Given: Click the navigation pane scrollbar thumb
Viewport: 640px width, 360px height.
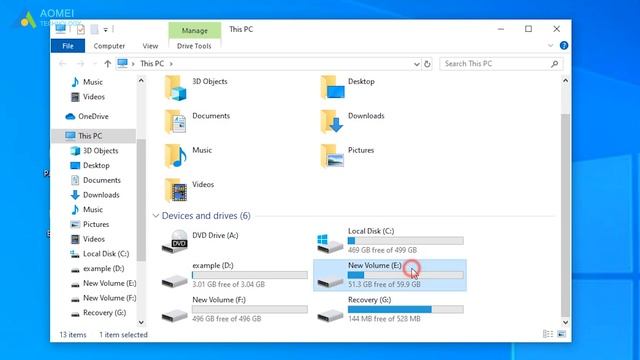Looking at the screenshot, I should 141,200.
